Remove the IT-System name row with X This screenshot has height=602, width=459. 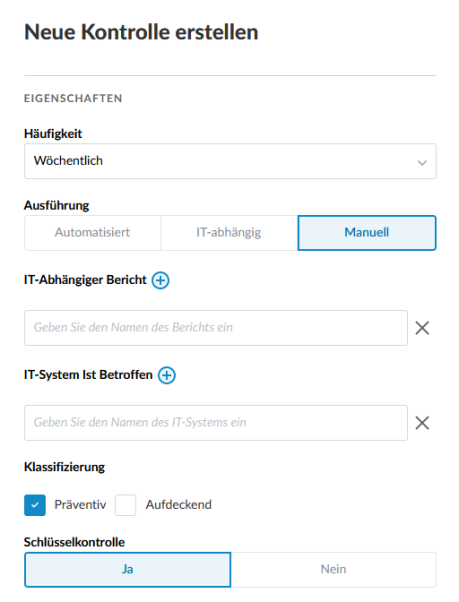(422, 423)
